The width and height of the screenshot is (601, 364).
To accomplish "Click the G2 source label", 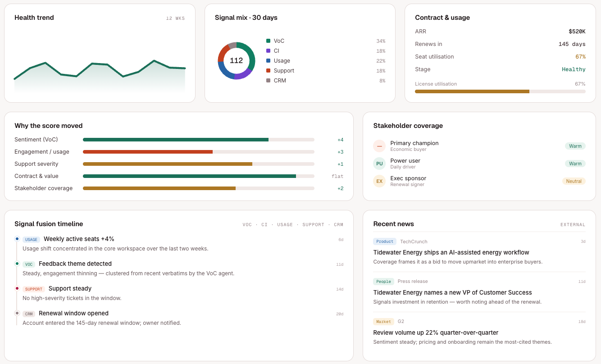I will click(x=401, y=322).
